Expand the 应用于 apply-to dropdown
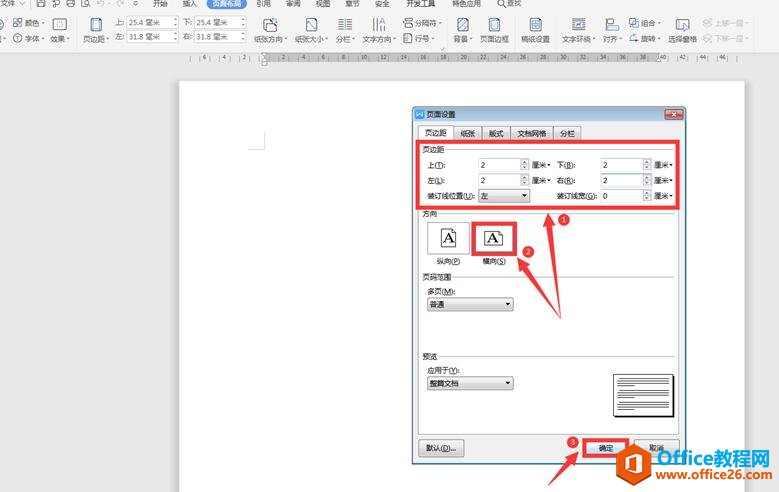Screen dimensions: 779x492 pos(469,383)
